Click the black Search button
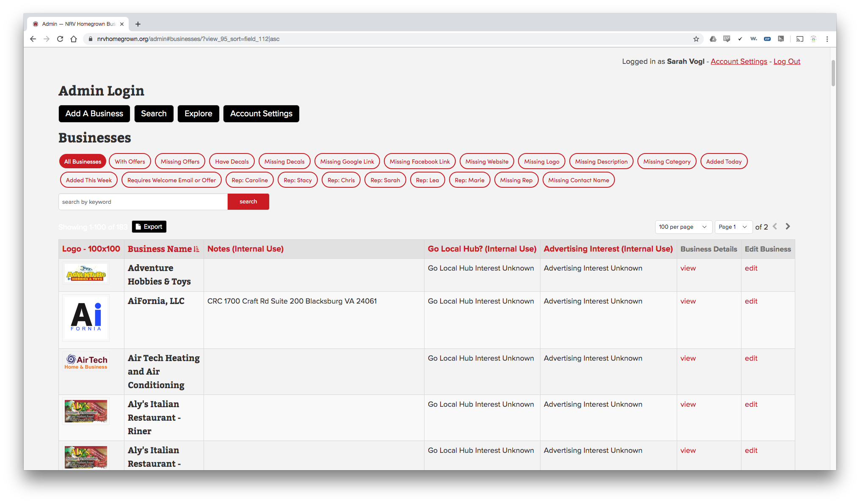 (154, 114)
